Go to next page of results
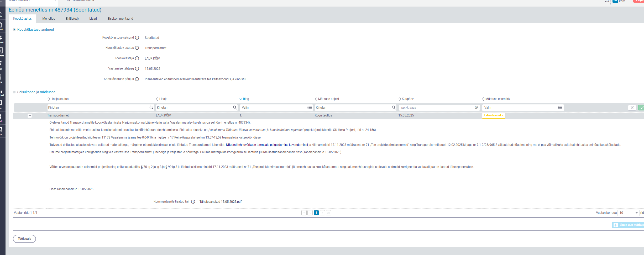 click(322, 213)
